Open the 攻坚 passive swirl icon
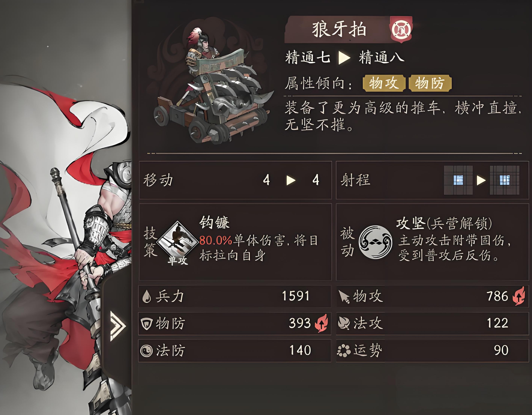This screenshot has height=415, width=532. click(375, 242)
